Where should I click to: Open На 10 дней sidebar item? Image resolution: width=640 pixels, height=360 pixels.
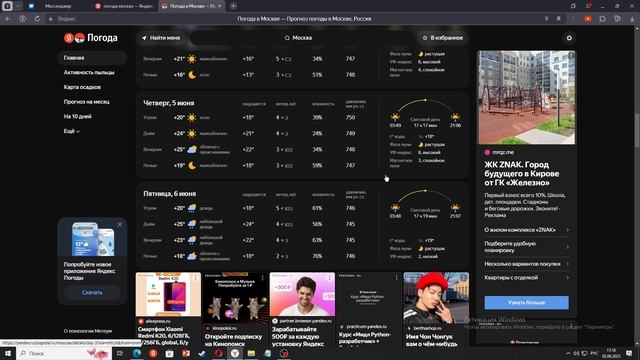tap(78, 117)
